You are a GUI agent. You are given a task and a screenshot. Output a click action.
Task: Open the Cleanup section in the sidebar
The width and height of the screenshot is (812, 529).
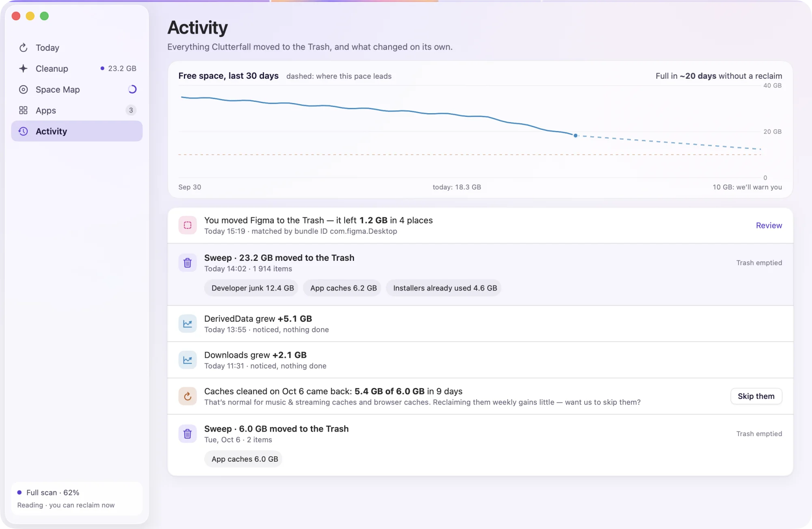tap(77, 69)
